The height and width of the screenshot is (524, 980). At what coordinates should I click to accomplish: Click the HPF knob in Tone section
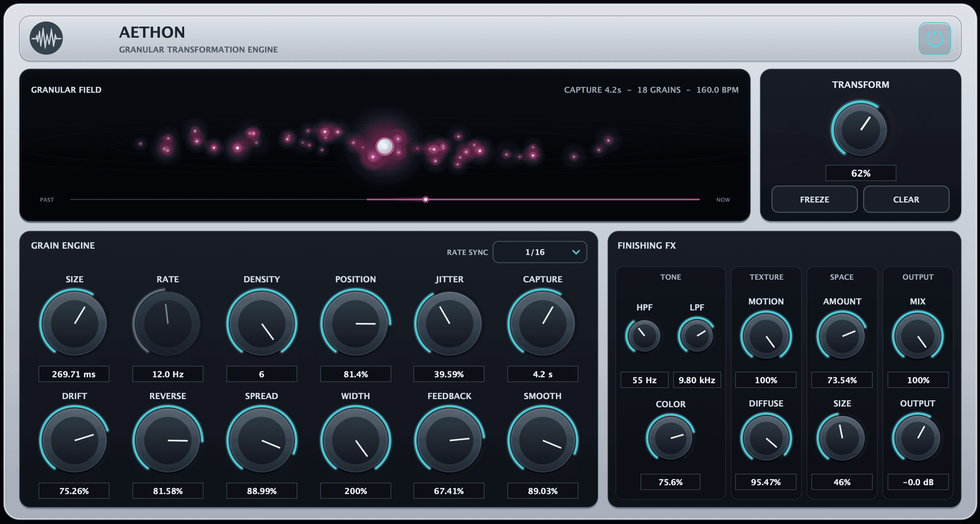(x=644, y=336)
